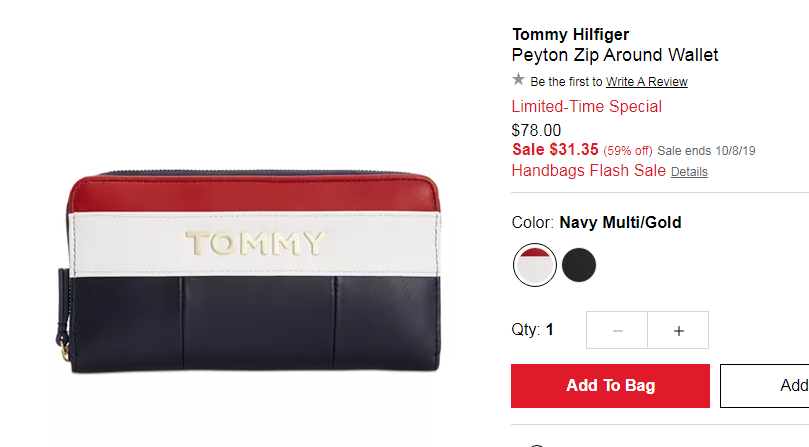Click the original $78.00 price
The height and width of the screenshot is (447, 809).
[536, 130]
